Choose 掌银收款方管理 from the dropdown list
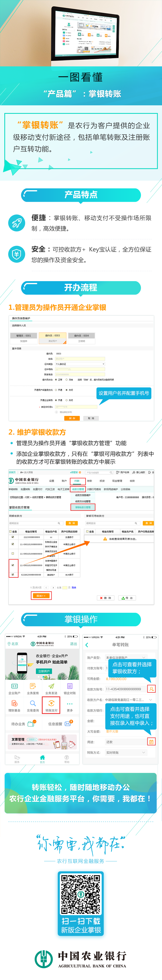The image size is (162, 980). pyautogui.click(x=83, y=507)
